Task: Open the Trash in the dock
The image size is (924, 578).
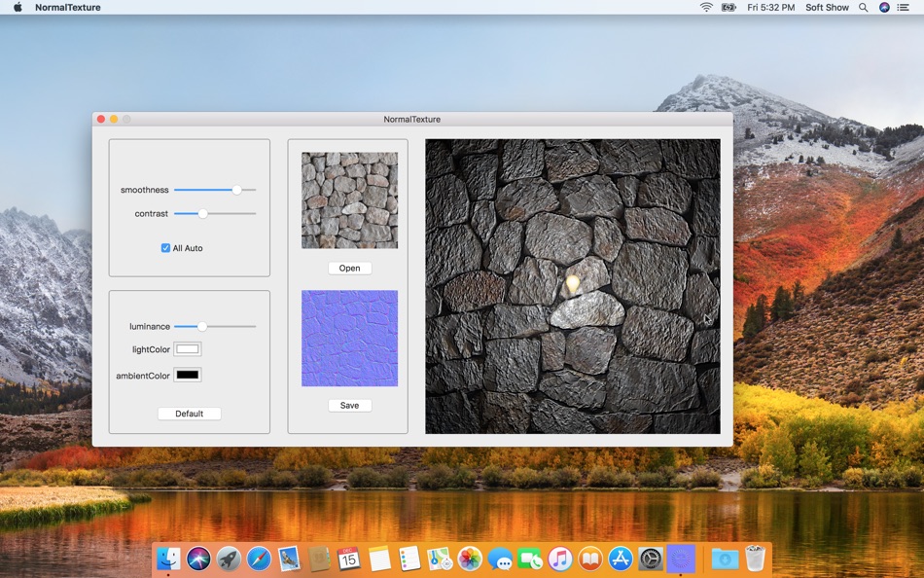Action: point(755,558)
